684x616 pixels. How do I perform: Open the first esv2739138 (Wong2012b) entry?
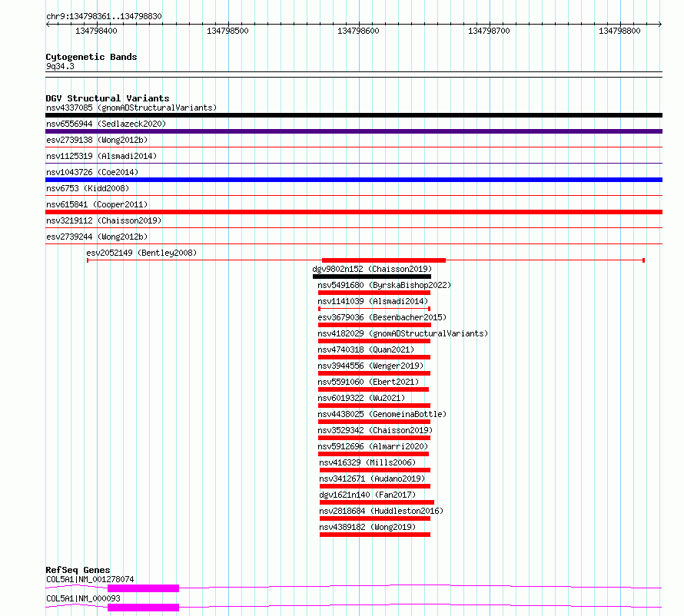[x=97, y=140]
